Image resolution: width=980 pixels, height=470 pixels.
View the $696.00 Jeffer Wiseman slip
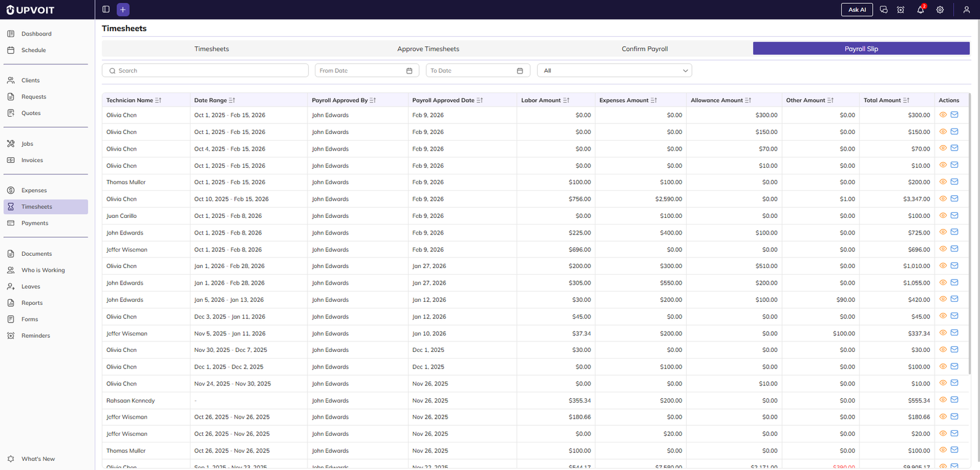(943, 249)
